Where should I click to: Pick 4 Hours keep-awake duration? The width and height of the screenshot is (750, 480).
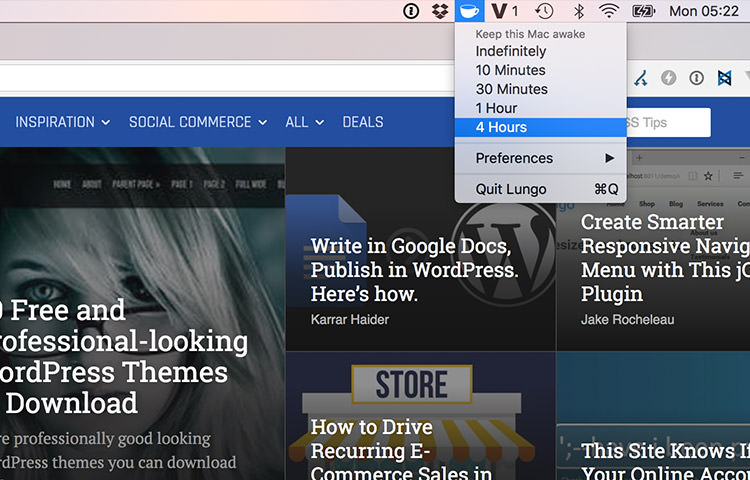pos(501,127)
